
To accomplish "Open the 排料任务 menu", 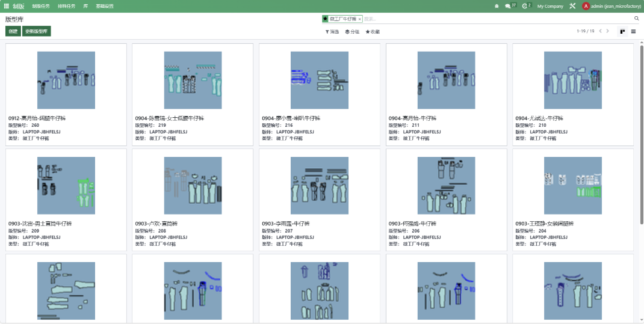I will click(66, 6).
